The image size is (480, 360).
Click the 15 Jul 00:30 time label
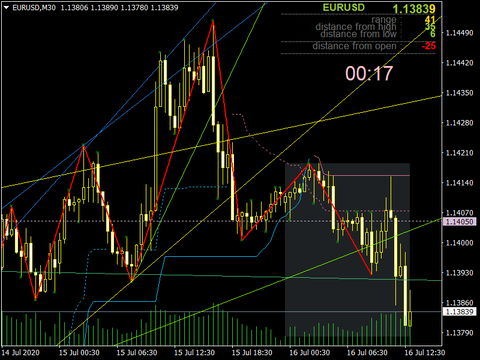(79, 353)
